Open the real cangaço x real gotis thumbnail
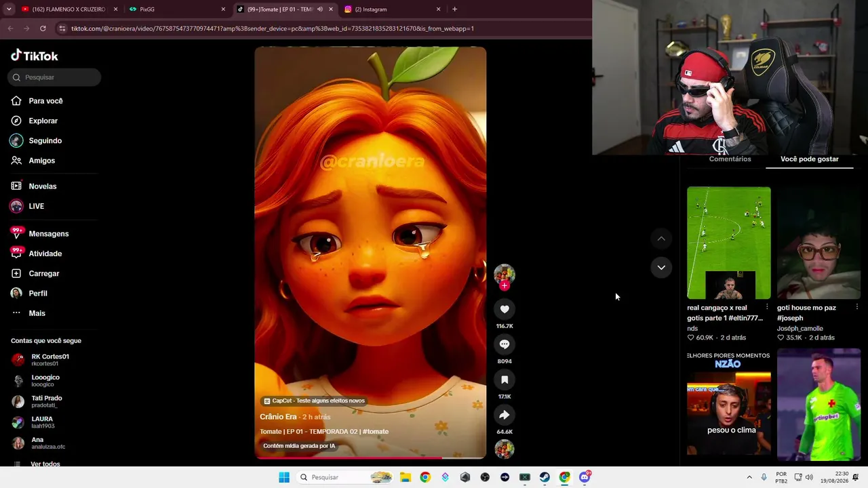Viewport: 868px width, 488px height. (729, 243)
